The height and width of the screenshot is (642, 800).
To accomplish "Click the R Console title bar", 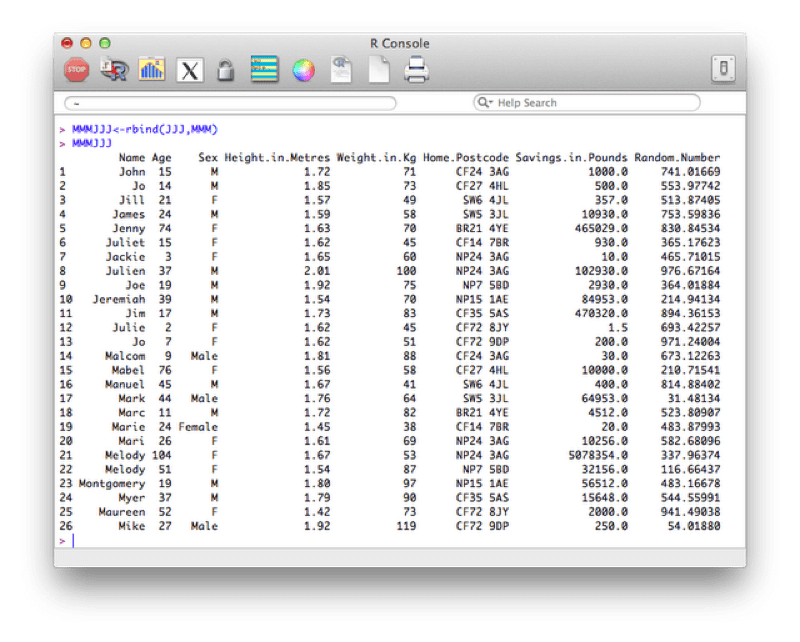I will 400,44.
